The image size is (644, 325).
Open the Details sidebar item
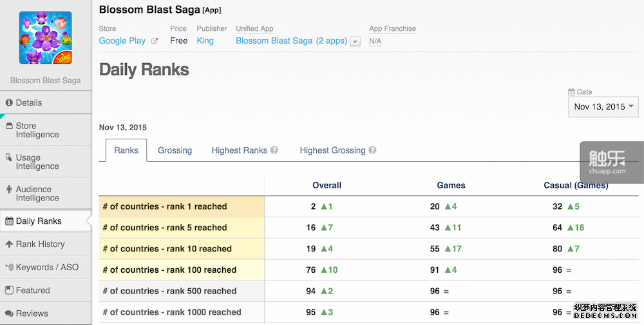tap(46, 103)
